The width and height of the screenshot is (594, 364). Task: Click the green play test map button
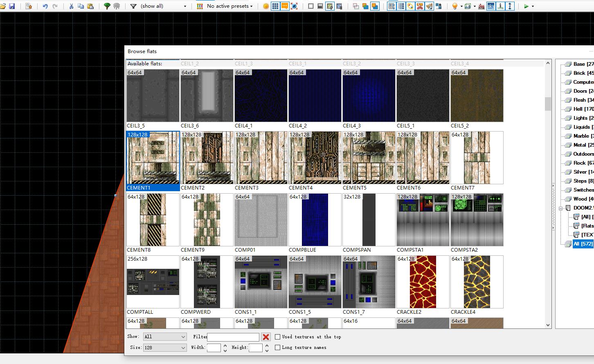tap(526, 6)
